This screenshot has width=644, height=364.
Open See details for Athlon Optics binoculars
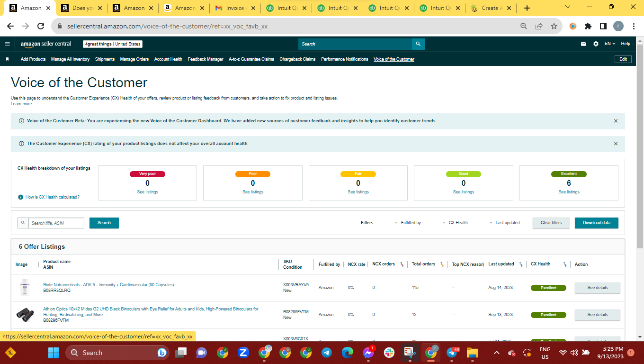[x=598, y=315]
